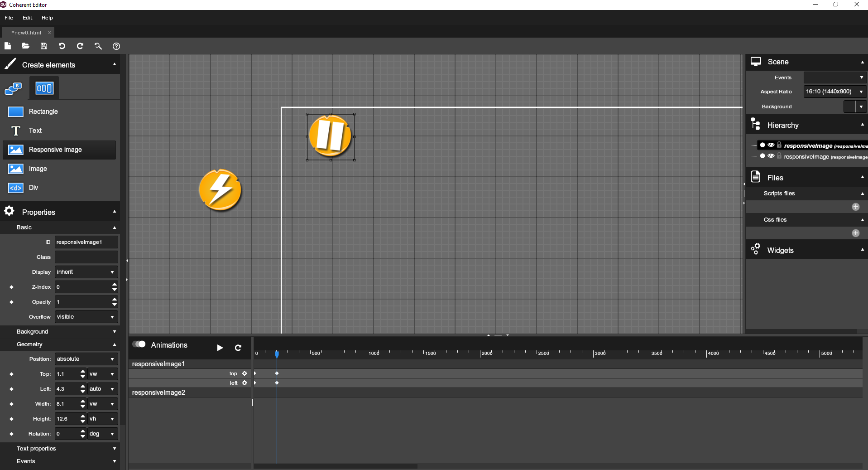Select Rectangle element to create
The image size is (868, 470).
43,111
